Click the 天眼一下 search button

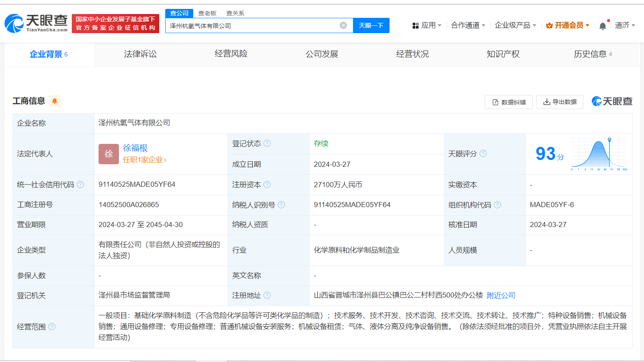371,25
